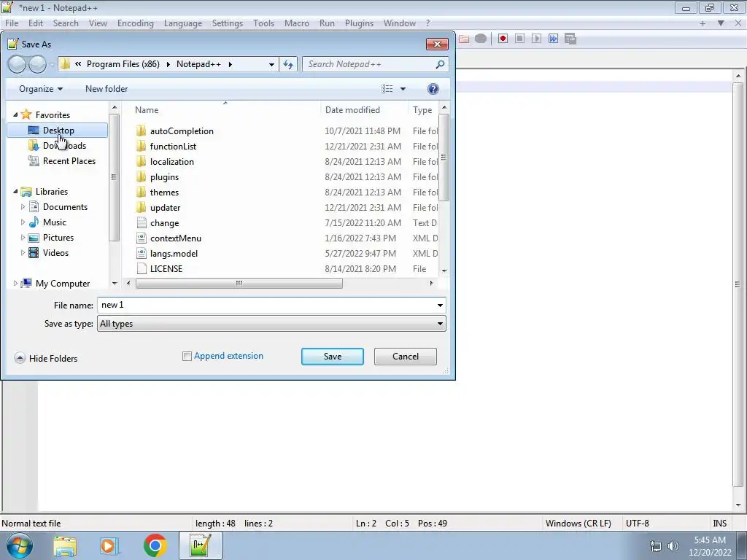Open the Macro menu

(x=297, y=23)
